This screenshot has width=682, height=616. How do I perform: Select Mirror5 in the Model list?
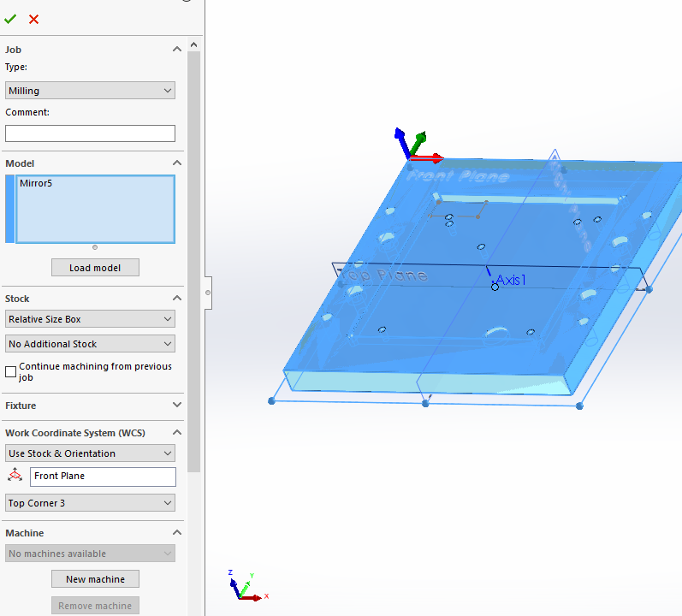tap(36, 183)
